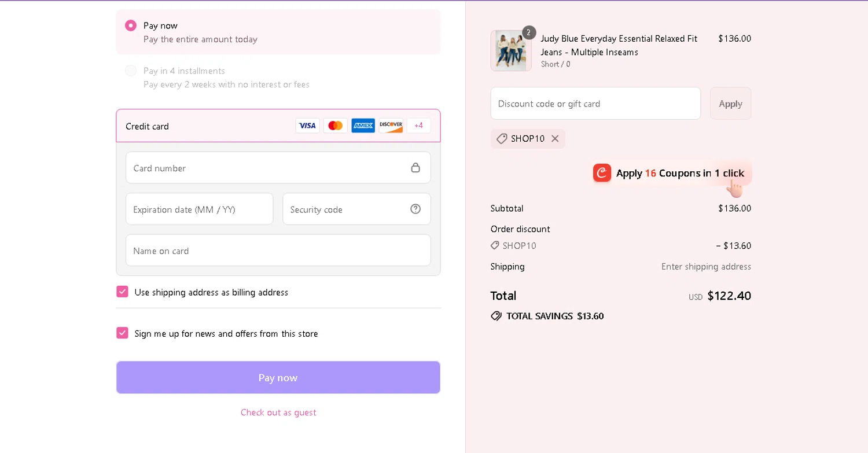Click the red coupon extension logo icon
The width and height of the screenshot is (868, 453).
[x=602, y=172]
